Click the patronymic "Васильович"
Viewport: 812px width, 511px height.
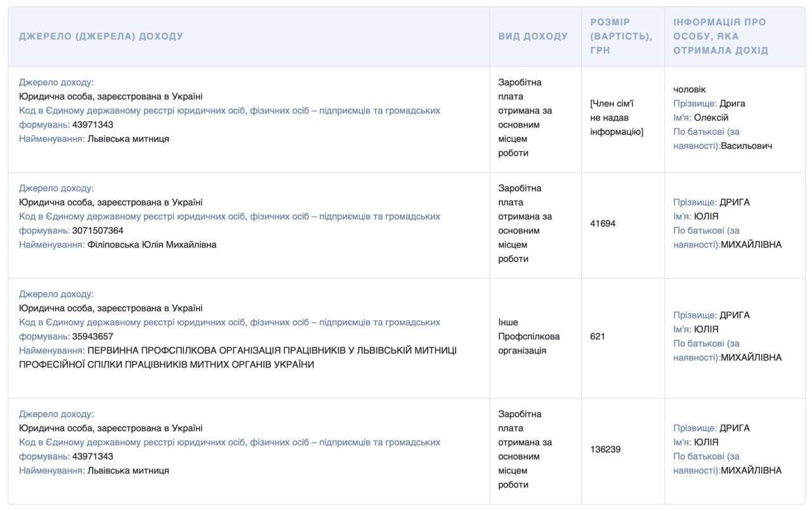[747, 146]
